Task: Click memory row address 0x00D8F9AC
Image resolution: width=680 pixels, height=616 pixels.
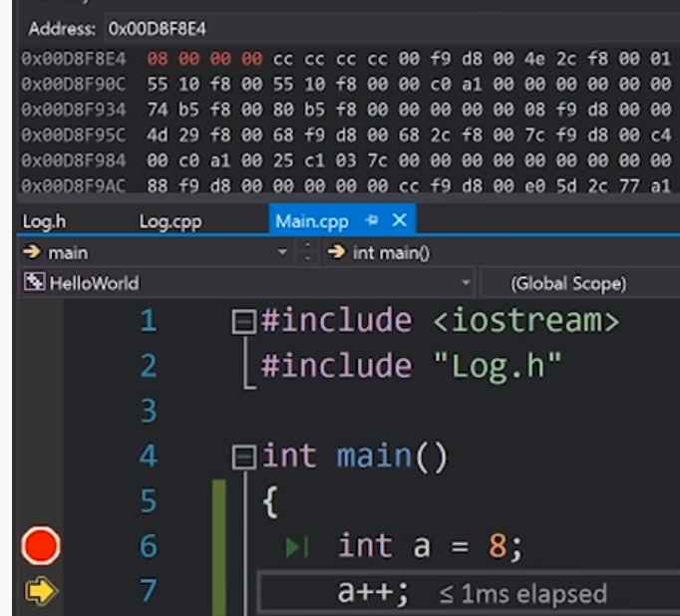Action: click(x=74, y=186)
